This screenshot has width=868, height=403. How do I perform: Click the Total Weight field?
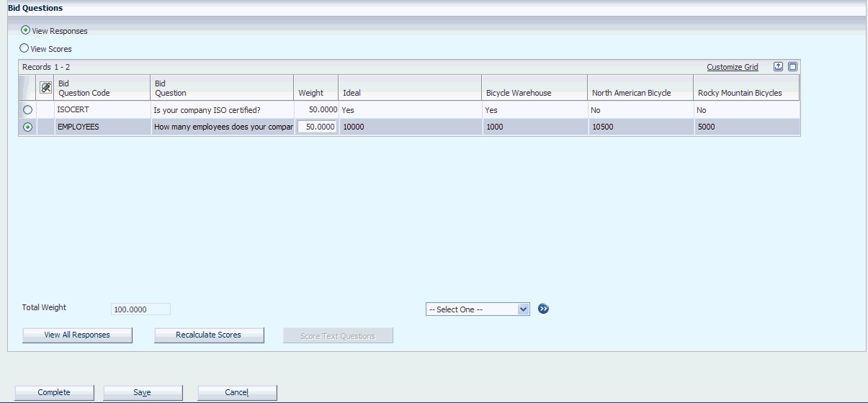coord(140,309)
